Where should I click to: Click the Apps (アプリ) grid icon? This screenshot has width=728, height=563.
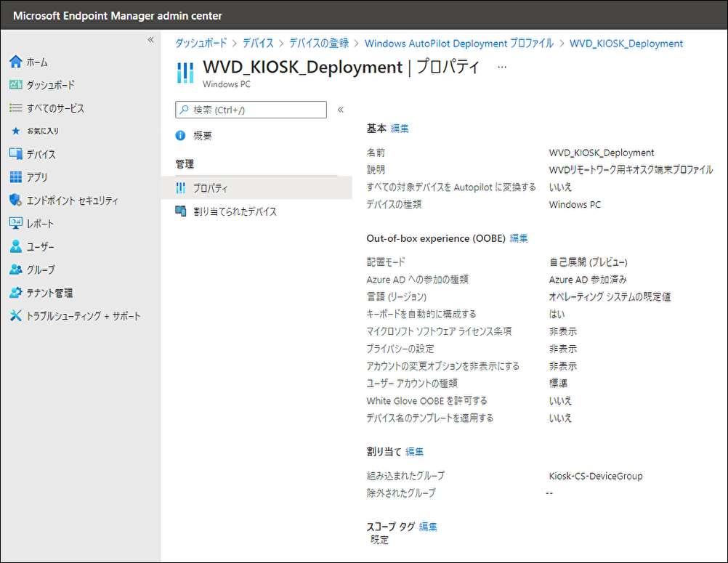(16, 177)
